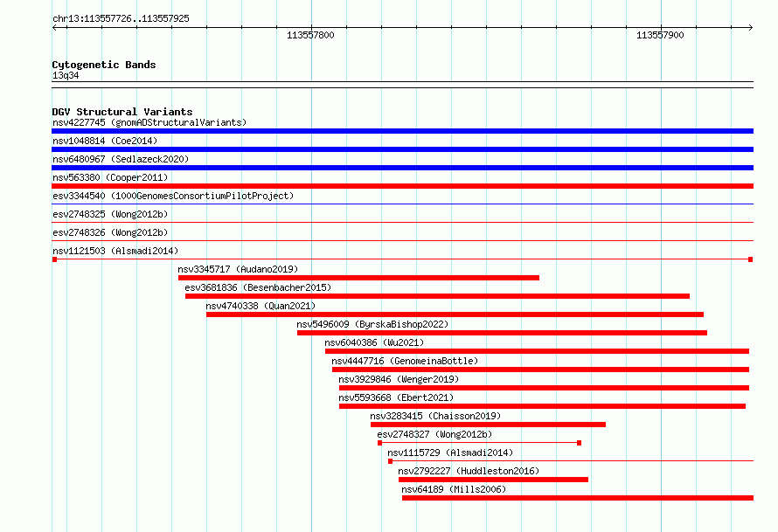Select nsv563380 (Cooper2011) label
Screen dimensions: 778x532
pyautogui.click(x=110, y=177)
